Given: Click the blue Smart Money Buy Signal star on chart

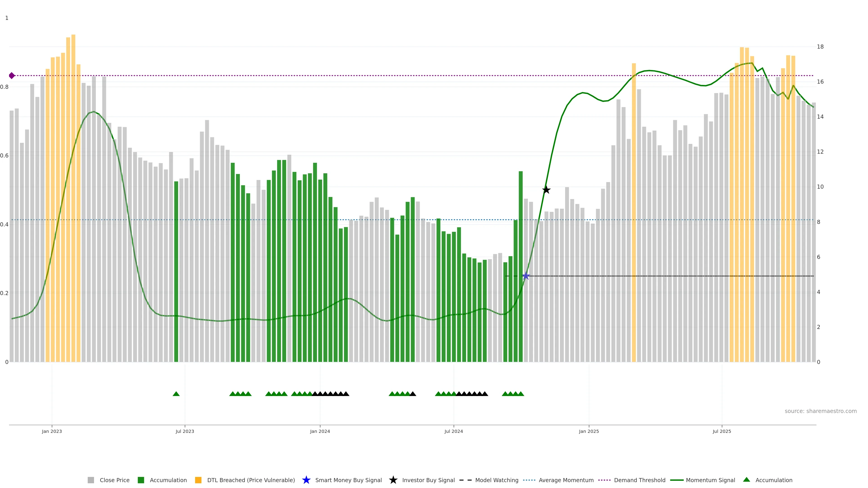Looking at the screenshot, I should tap(526, 276).
